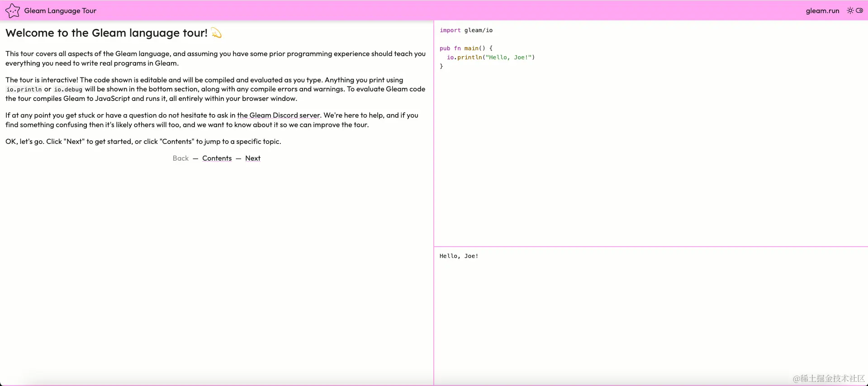The height and width of the screenshot is (386, 868).
Task: Click the 'pub fn main() {' code line
Action: tap(466, 48)
